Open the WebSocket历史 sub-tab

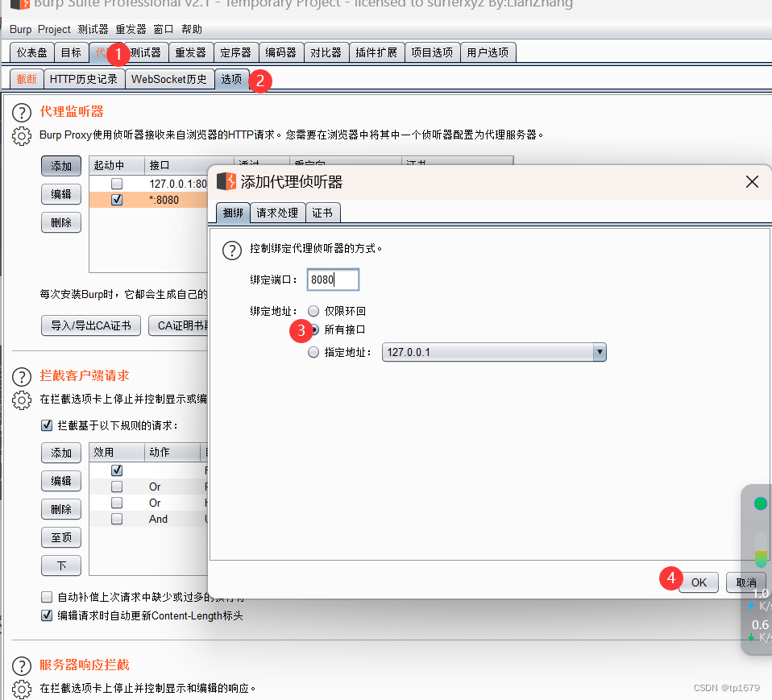coord(169,79)
